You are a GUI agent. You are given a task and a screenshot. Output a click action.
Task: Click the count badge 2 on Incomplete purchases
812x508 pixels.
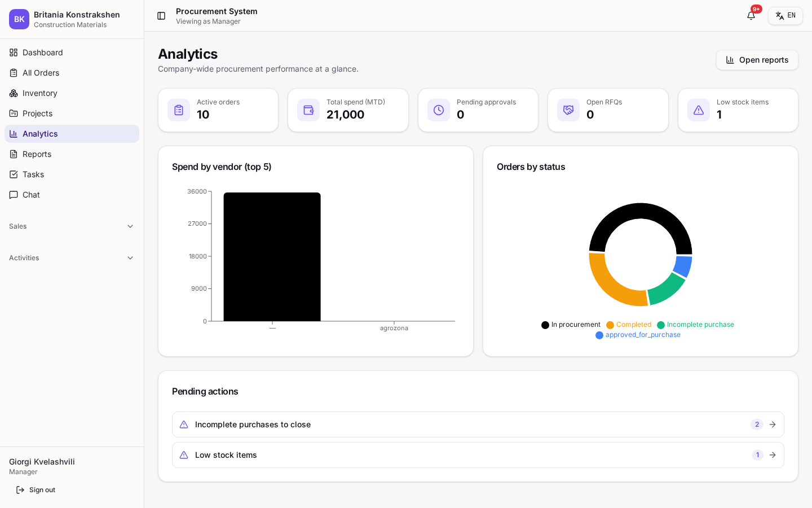[757, 424]
